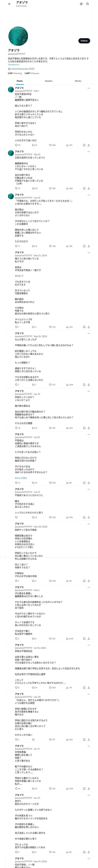
Task: Open more options on the Jun 27 post
Action: point(89,195)
